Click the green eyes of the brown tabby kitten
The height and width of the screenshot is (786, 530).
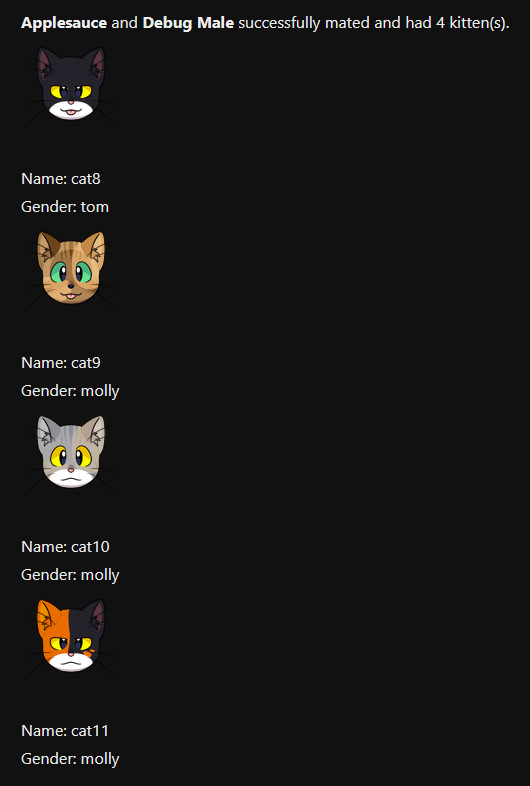pos(71,274)
